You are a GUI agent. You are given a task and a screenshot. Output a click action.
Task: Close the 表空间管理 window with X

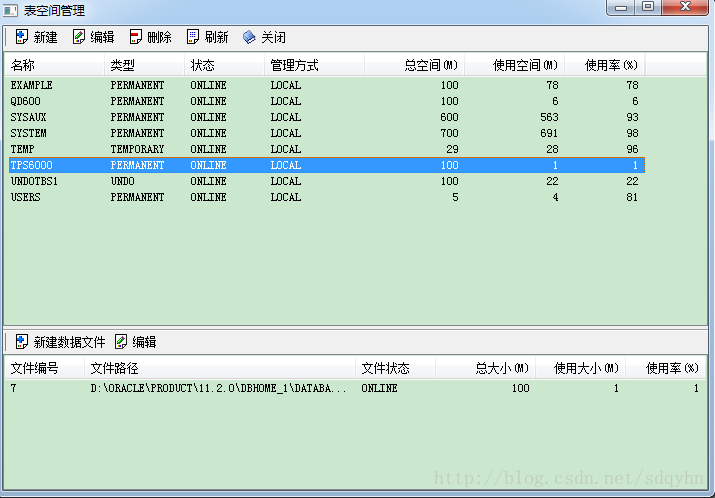pos(685,7)
